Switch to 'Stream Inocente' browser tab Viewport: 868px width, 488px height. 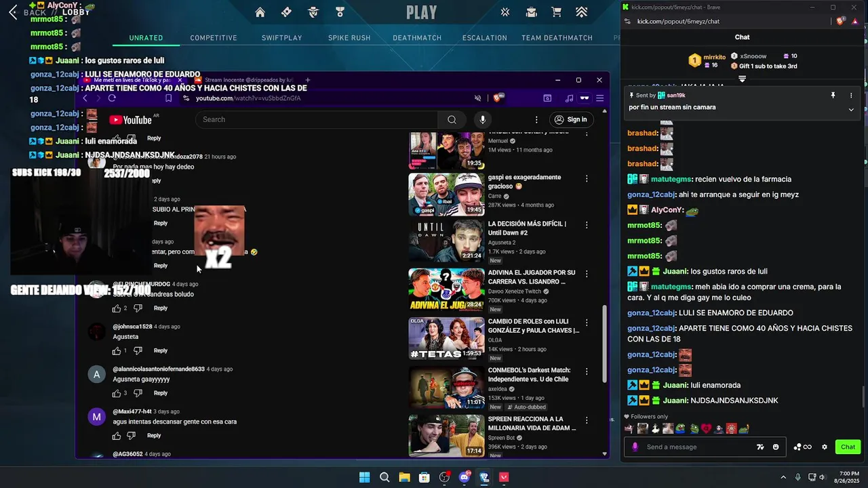click(x=245, y=80)
